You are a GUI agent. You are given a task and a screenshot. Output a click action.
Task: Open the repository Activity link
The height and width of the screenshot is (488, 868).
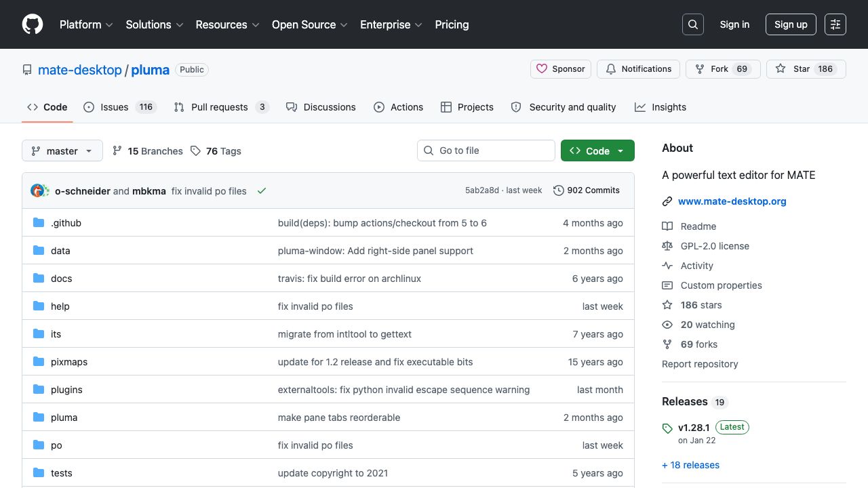click(x=688, y=266)
